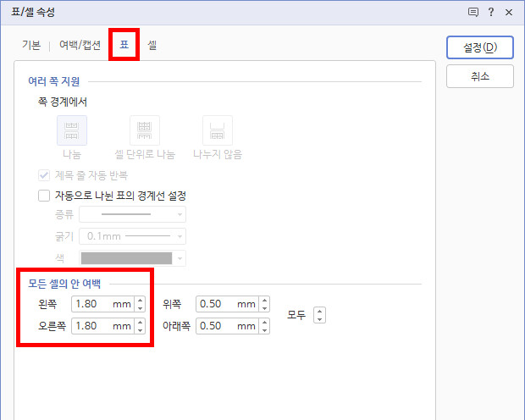Increase the 아래쪽 margin value

coord(264,323)
